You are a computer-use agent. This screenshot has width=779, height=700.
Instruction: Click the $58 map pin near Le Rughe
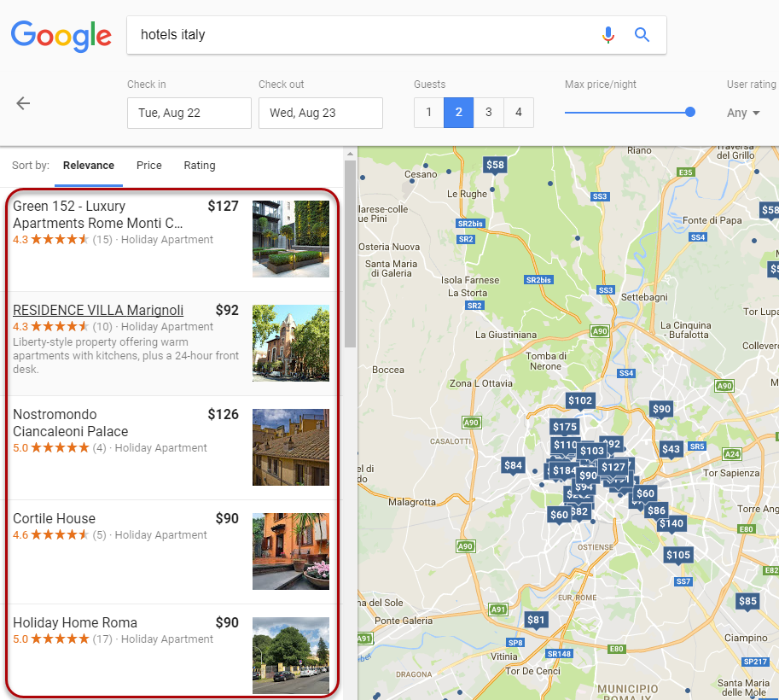click(x=495, y=166)
